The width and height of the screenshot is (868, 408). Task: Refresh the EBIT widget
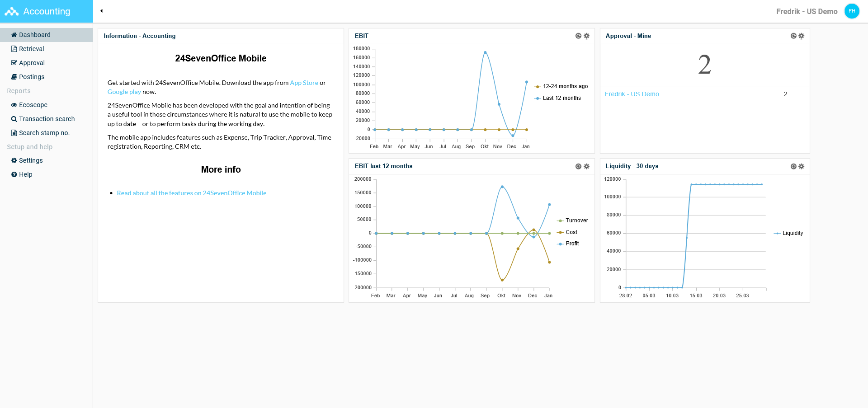click(578, 36)
